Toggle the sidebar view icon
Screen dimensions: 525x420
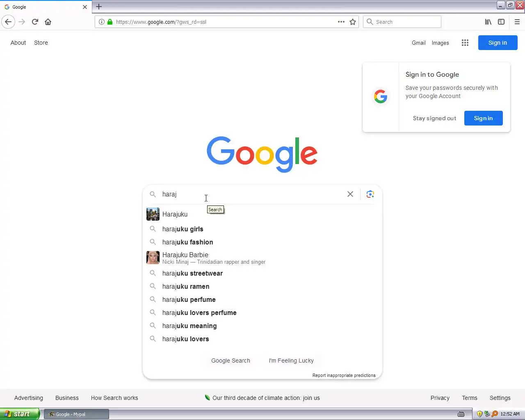[501, 22]
